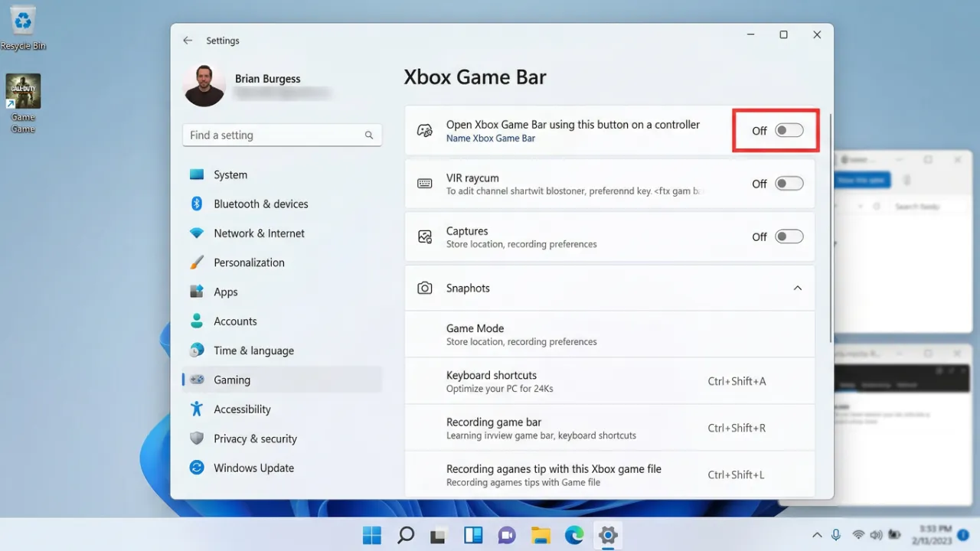The image size is (980, 551).
Task: Open Microsoft Edge from the taskbar
Action: click(x=574, y=535)
